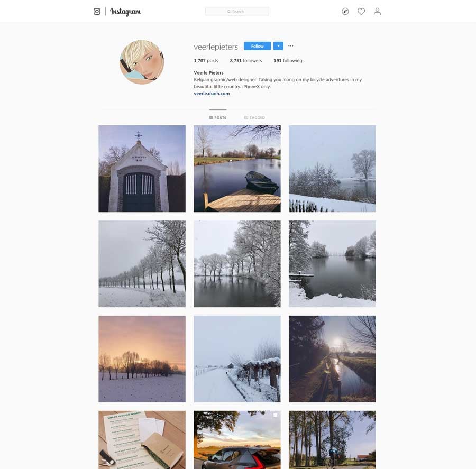The height and width of the screenshot is (469, 476).
Task: Open the rowboat at dock photo
Action: [237, 169]
